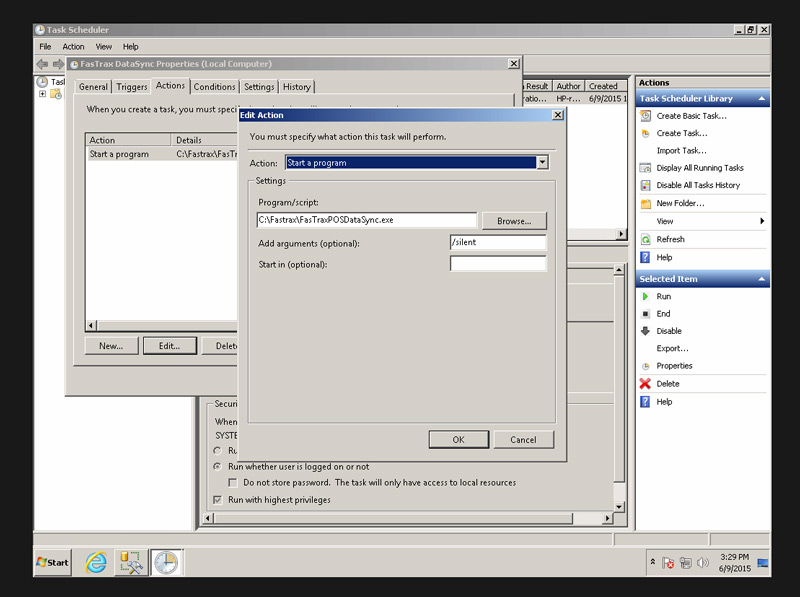The image size is (800, 597).
Task: Switch to the Conditions tab
Action: [x=214, y=87]
